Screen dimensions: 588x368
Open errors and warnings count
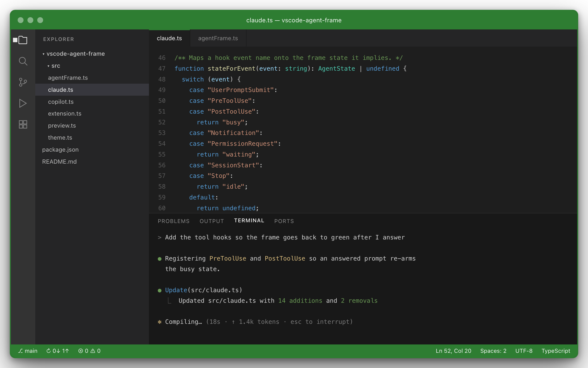[x=89, y=351]
